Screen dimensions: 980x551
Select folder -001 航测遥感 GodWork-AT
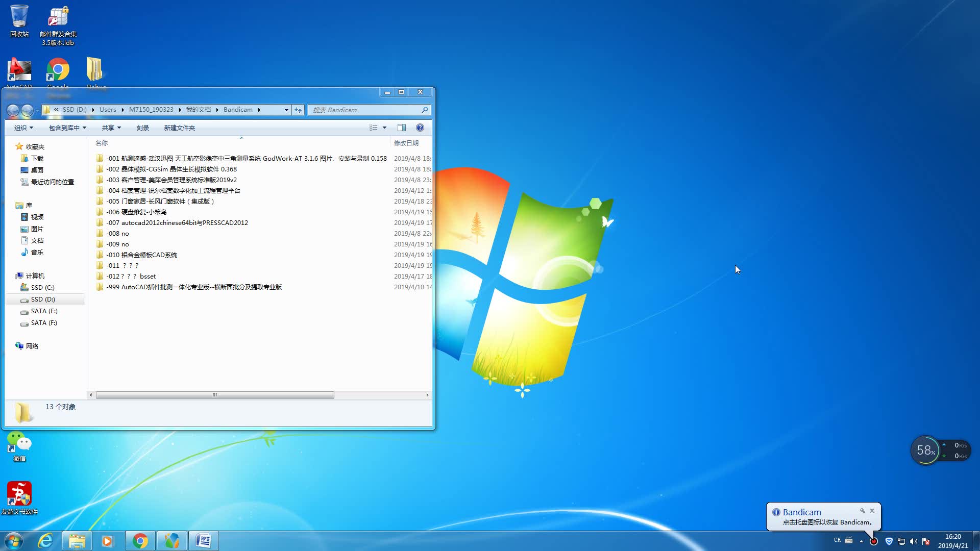point(241,158)
